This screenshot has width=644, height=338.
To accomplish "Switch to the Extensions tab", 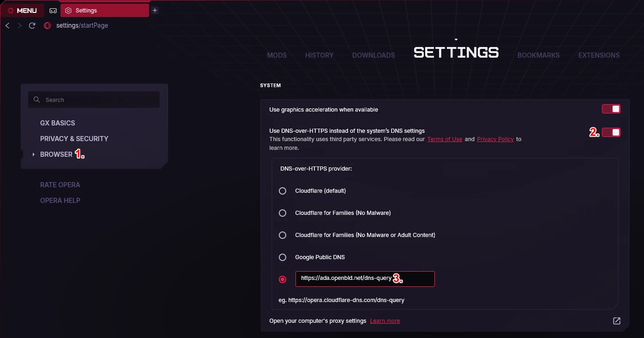I will pos(599,55).
